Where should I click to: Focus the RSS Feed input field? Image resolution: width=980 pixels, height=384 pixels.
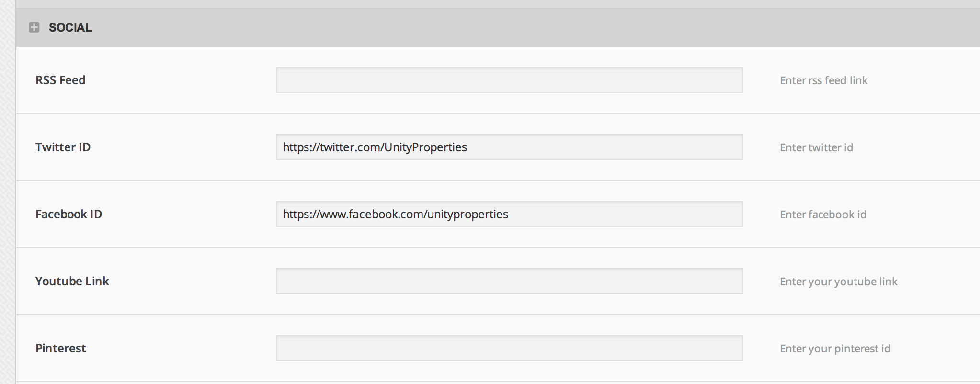(509, 80)
